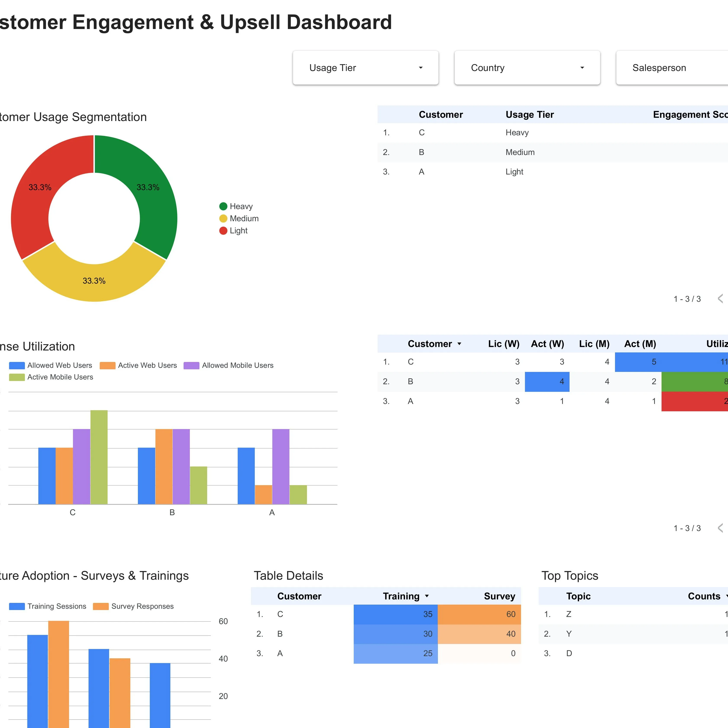Screen dimensions: 728x728
Task: Sort by Topic column header
Action: (x=578, y=596)
